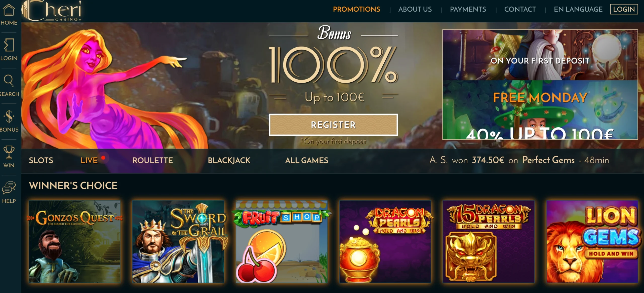Click the sidebar Login door icon
This screenshot has width=644, height=293.
click(x=9, y=45)
